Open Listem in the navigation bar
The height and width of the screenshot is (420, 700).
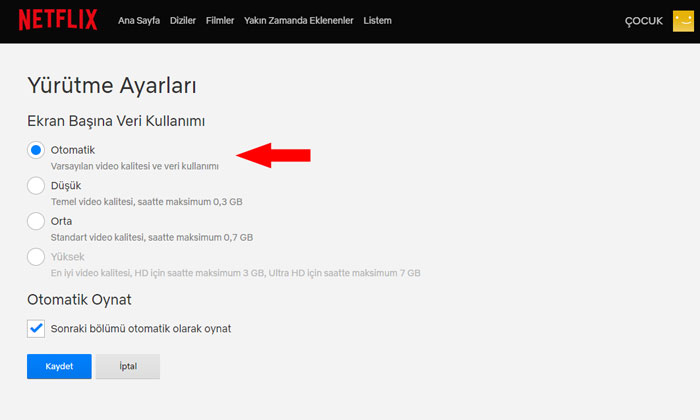pos(377,21)
